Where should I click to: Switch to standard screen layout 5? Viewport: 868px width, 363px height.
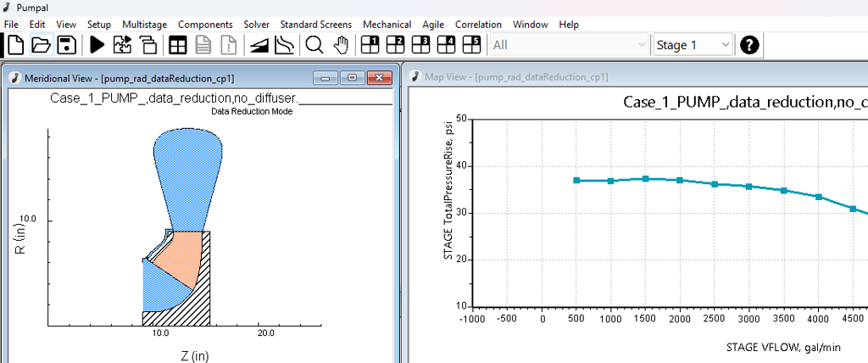pyautogui.click(x=471, y=45)
